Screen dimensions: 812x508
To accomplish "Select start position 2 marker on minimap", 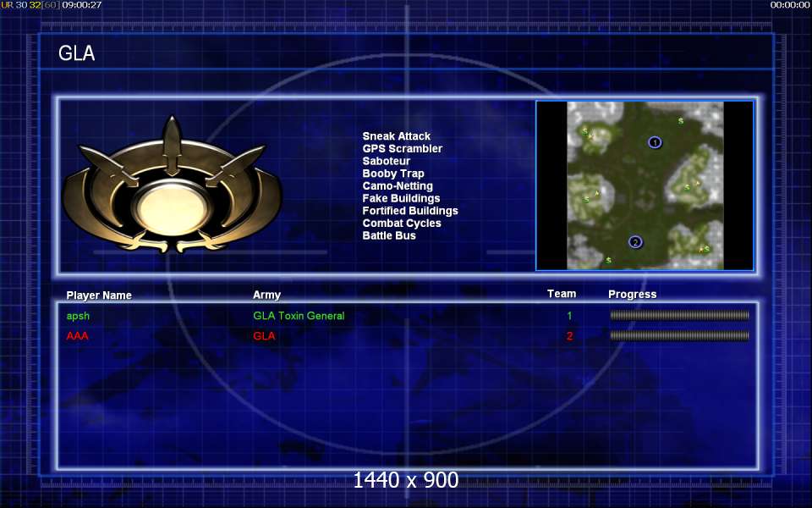I will tap(635, 242).
